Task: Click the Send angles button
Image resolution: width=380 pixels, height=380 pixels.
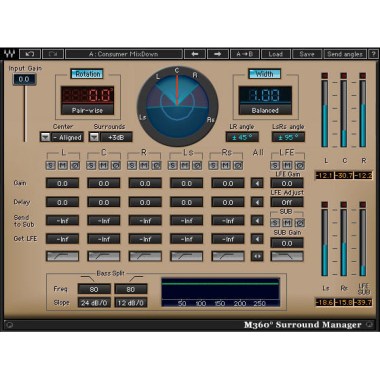Action: click(345, 54)
